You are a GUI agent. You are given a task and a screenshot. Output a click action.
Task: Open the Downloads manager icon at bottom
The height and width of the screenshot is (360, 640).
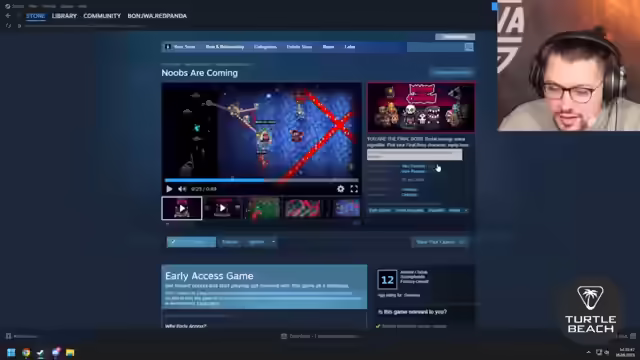(284, 336)
